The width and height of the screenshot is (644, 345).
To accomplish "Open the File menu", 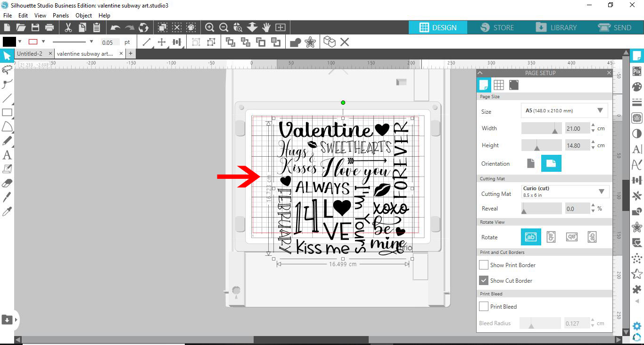I will point(8,16).
